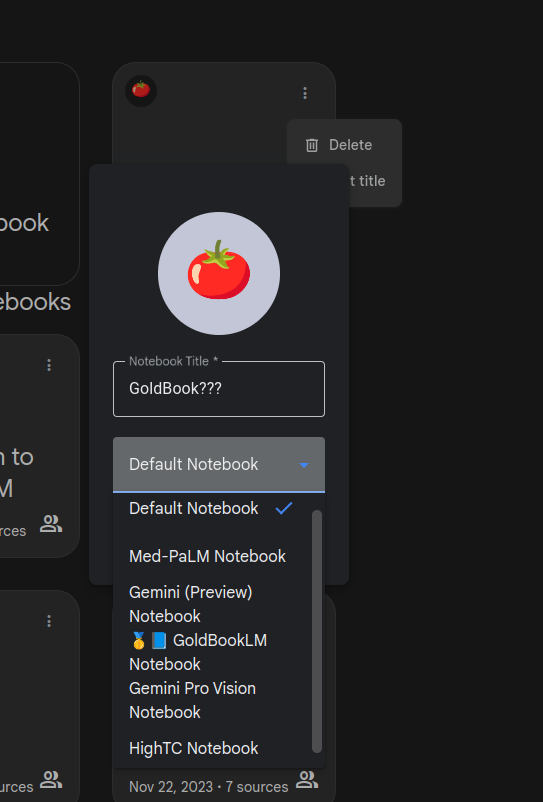The image size is (543, 802).
Task: Open the tomato notebook card's three-dot menu
Action: click(x=305, y=93)
